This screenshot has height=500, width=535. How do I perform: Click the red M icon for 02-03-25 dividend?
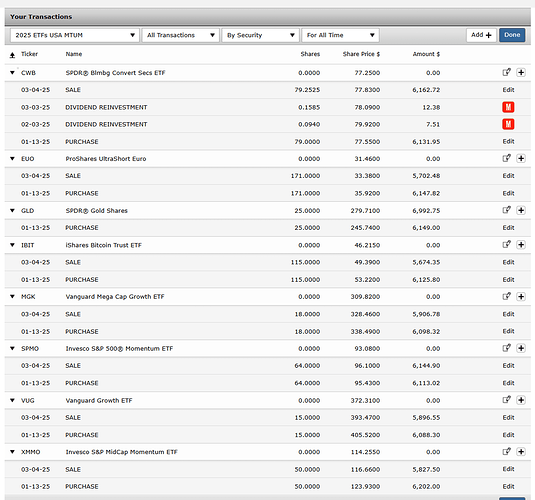click(508, 124)
